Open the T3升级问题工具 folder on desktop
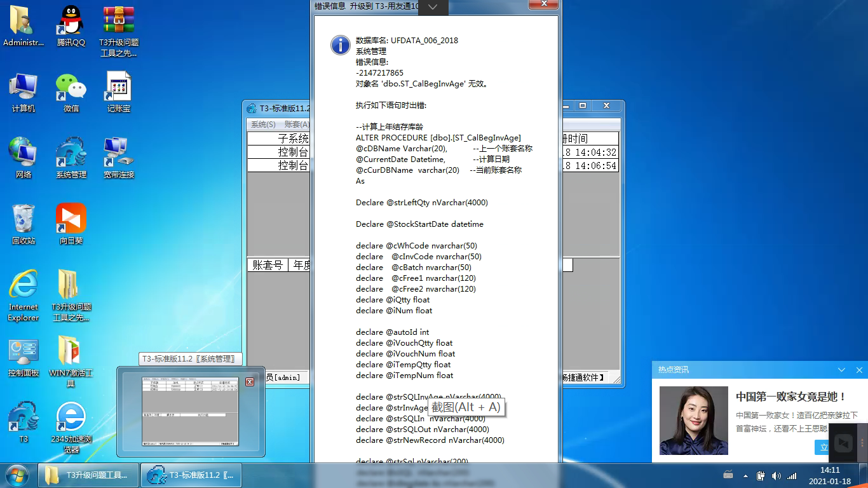 pos(71,296)
